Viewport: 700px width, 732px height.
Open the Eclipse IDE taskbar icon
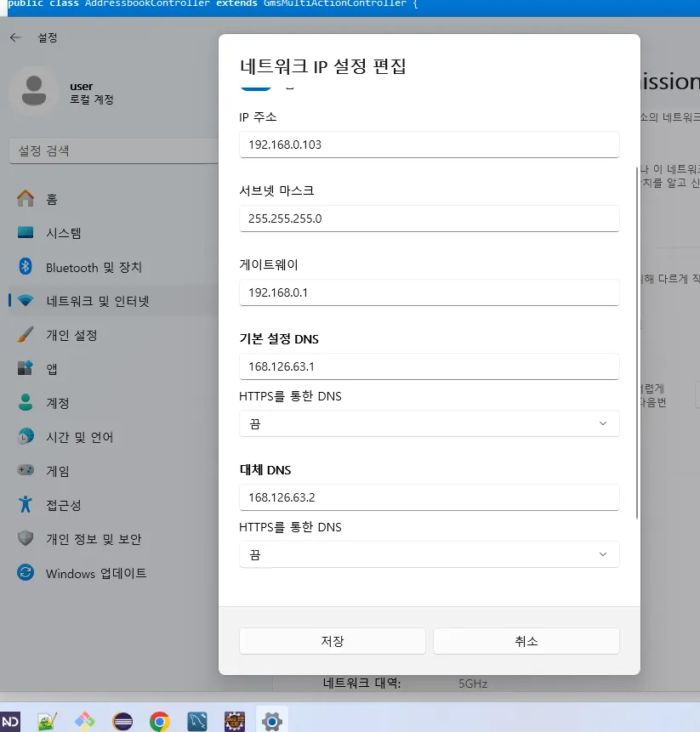coord(122,721)
